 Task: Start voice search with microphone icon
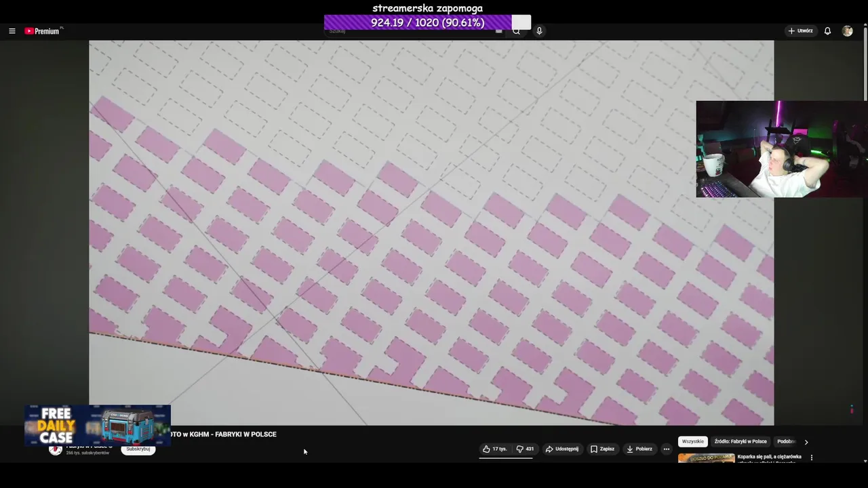[539, 31]
